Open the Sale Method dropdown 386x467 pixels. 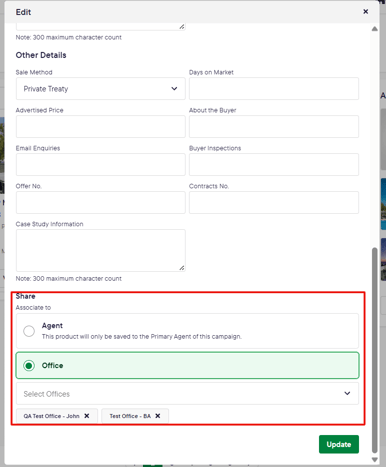coord(101,89)
